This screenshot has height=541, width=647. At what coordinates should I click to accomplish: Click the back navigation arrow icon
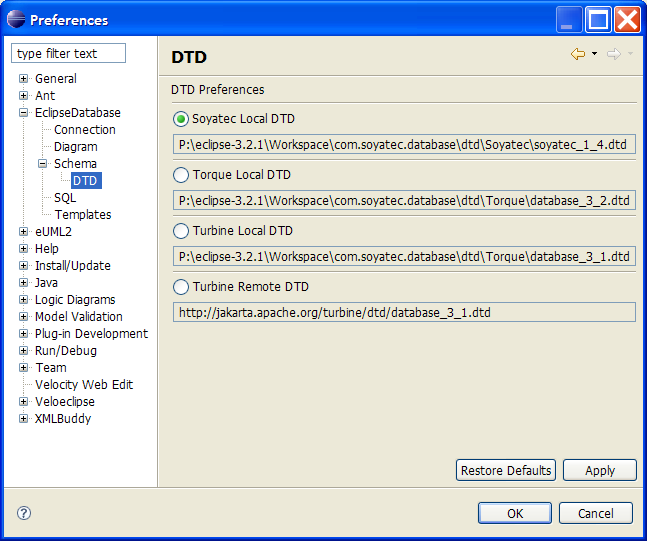pyautogui.click(x=578, y=54)
